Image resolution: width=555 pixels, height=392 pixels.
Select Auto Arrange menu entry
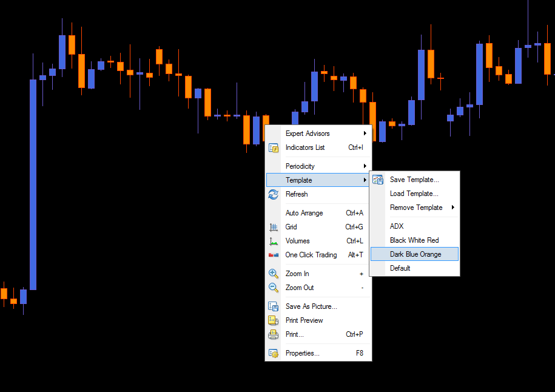pyautogui.click(x=318, y=213)
